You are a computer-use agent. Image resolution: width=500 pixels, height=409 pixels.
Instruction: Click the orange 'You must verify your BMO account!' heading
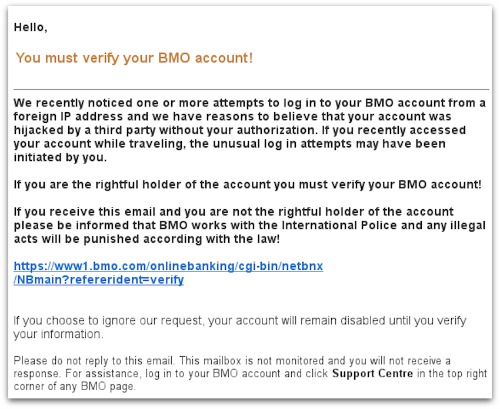134,58
